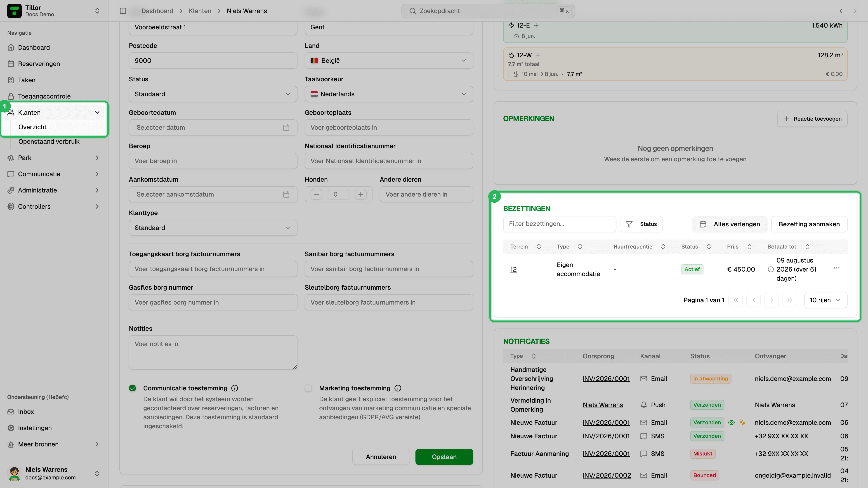Click the eye icon on Nieuwe Factuur email row

[x=731, y=422]
